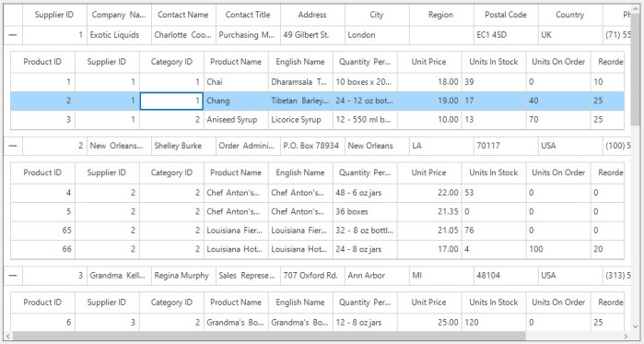This screenshot has width=644, height=344.
Task: Click the horizontal scrollbar right arrow
Action: pyautogui.click(x=626, y=337)
